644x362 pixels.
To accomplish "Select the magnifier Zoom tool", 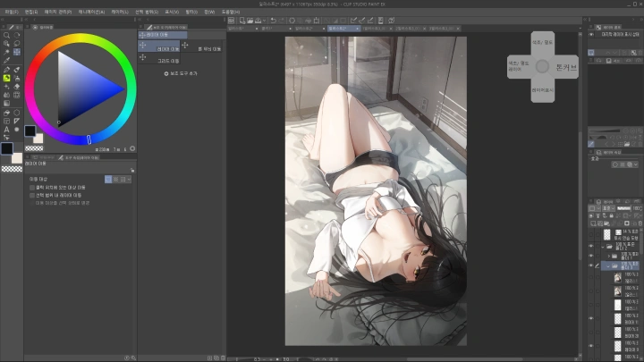I will pyautogui.click(x=6, y=35).
